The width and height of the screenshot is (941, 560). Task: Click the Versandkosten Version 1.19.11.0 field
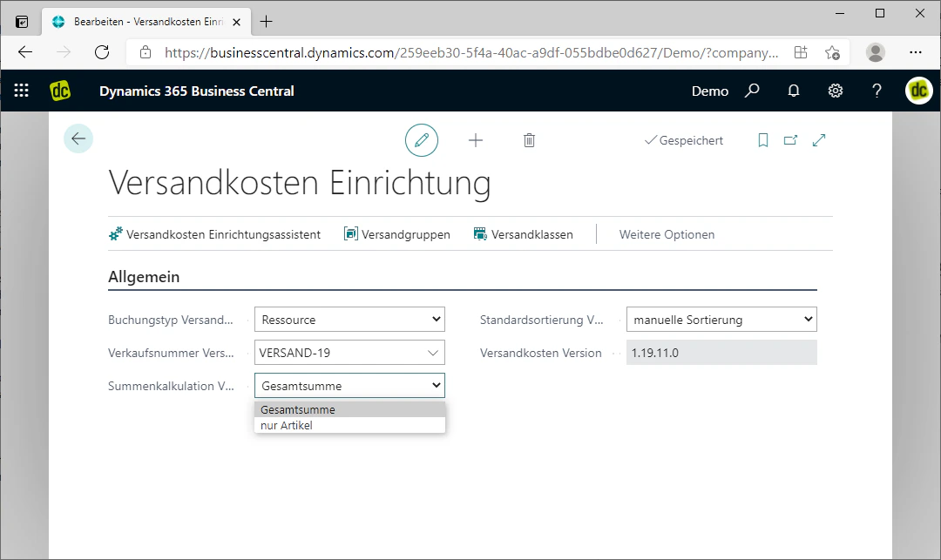tap(721, 353)
